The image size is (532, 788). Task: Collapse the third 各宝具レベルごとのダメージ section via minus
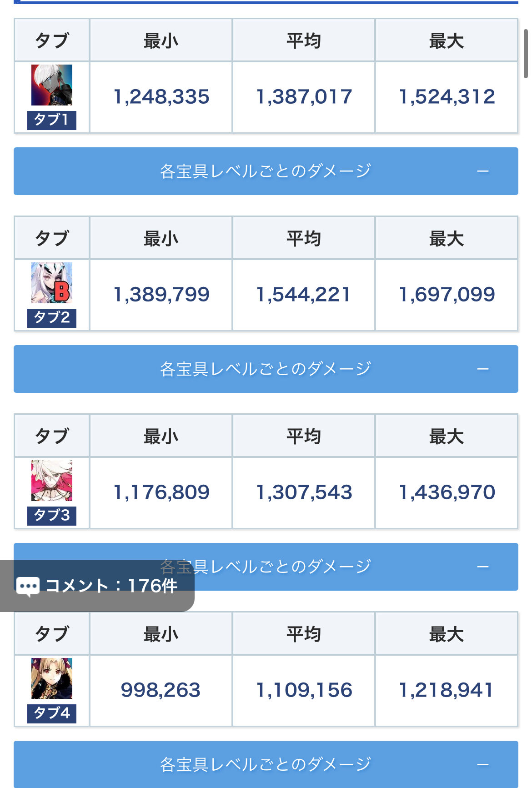coord(483,567)
